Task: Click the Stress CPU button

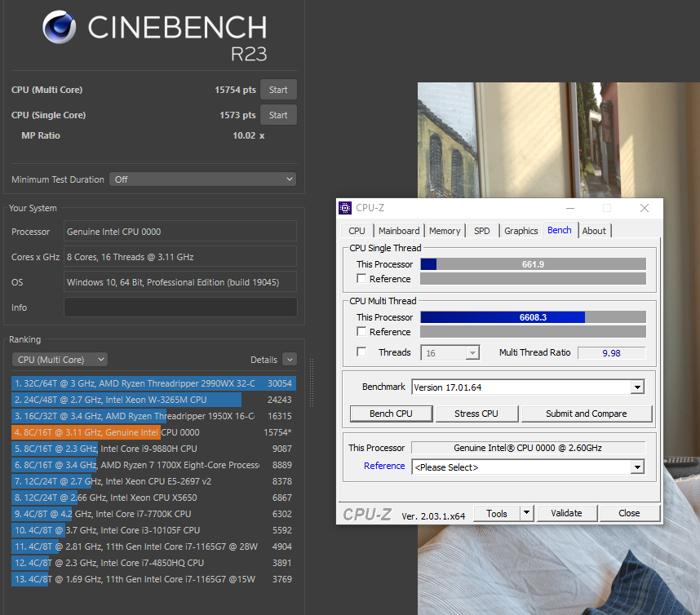Action: point(476,414)
